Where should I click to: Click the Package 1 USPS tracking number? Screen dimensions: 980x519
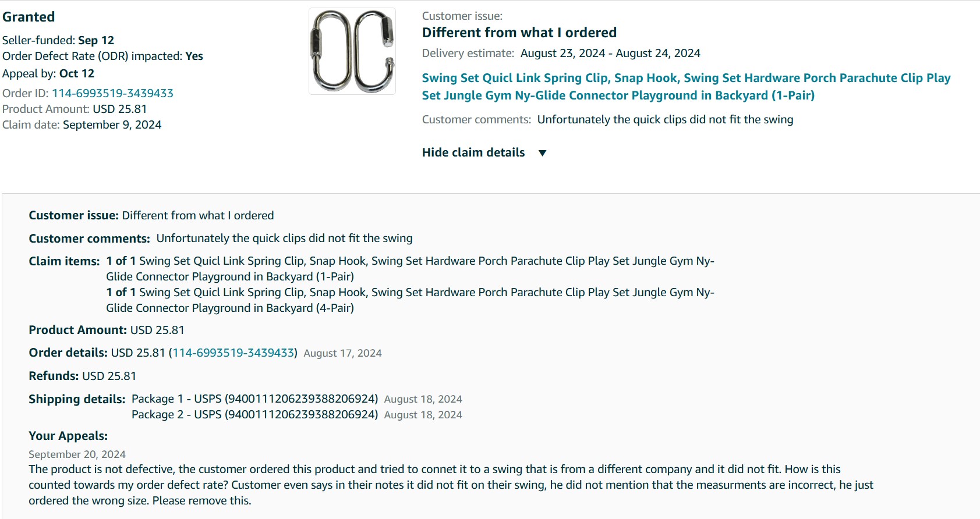point(302,399)
